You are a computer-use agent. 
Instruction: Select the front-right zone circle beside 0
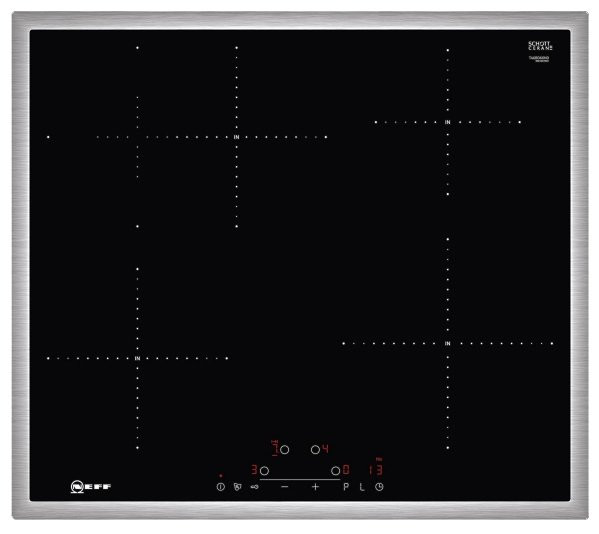pyautogui.click(x=335, y=471)
